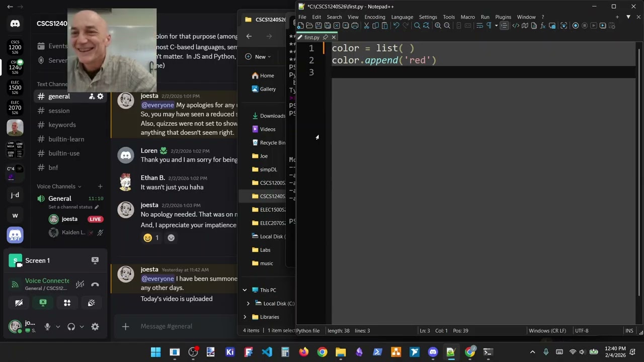Toggle Discord headphone deafen

tap(71, 327)
